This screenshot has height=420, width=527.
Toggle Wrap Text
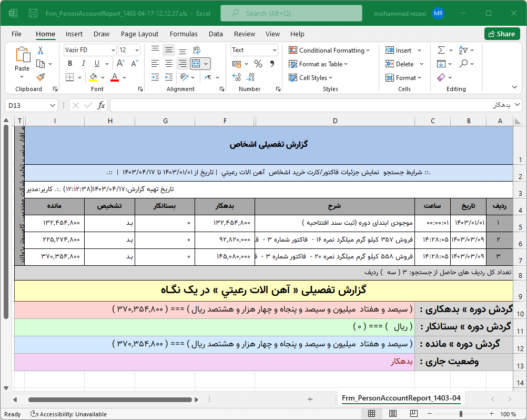[x=197, y=50]
